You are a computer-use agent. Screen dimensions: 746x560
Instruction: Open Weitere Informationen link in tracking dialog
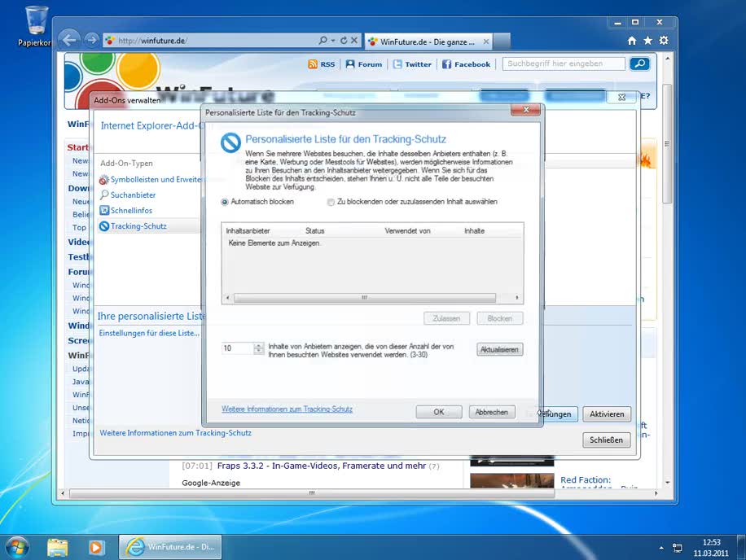pos(287,409)
